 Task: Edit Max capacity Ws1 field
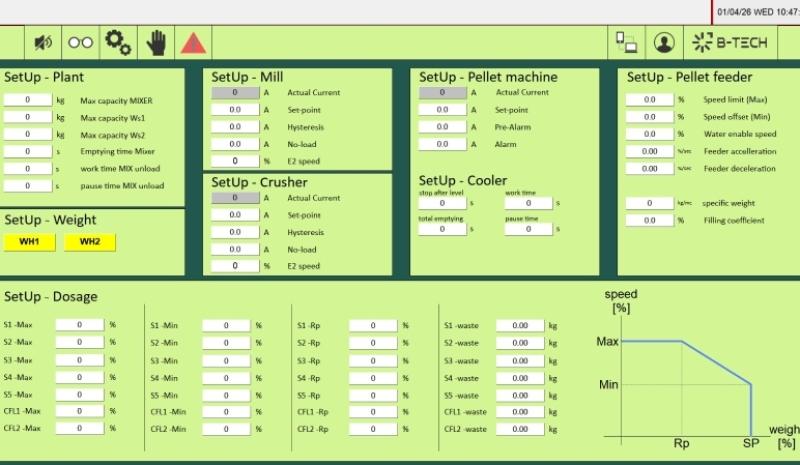(x=28, y=117)
